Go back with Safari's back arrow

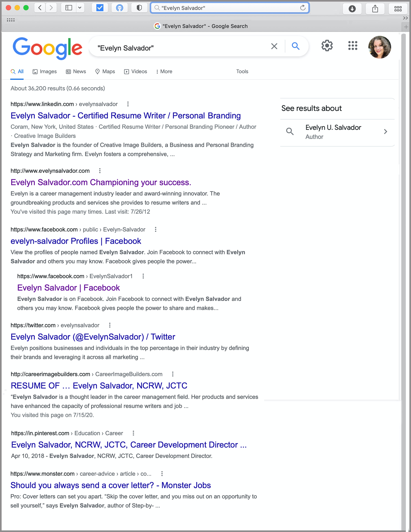click(x=40, y=8)
